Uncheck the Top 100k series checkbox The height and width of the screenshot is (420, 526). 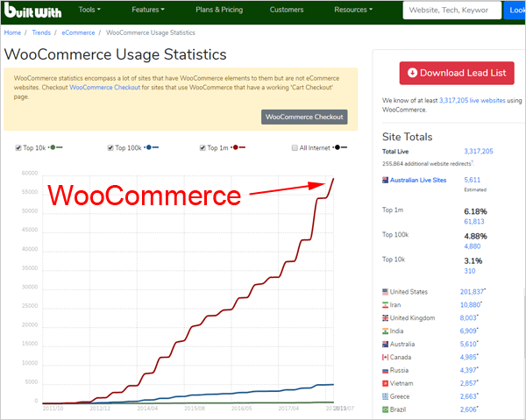[x=110, y=148]
